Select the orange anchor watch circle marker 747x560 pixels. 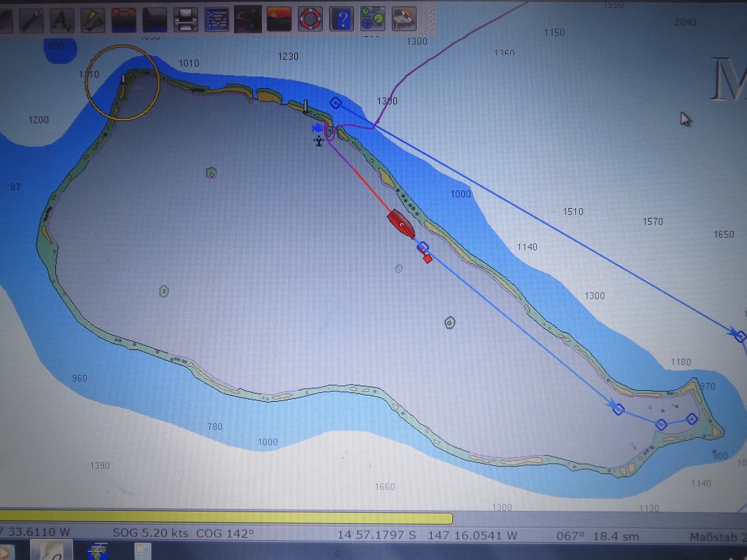coord(123,83)
